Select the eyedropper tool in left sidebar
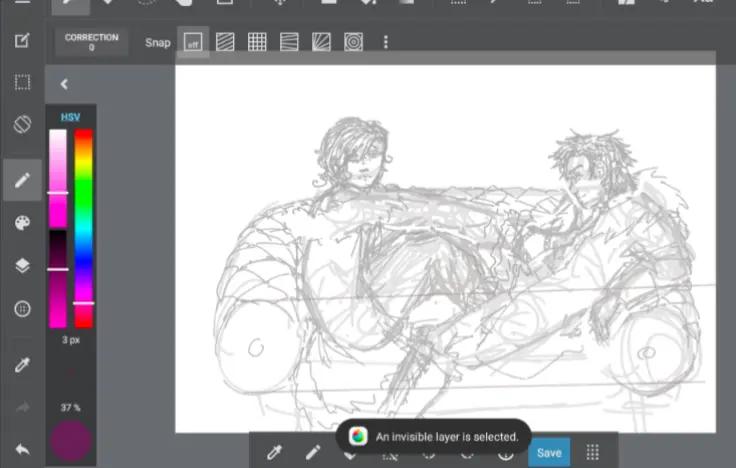 click(x=22, y=365)
